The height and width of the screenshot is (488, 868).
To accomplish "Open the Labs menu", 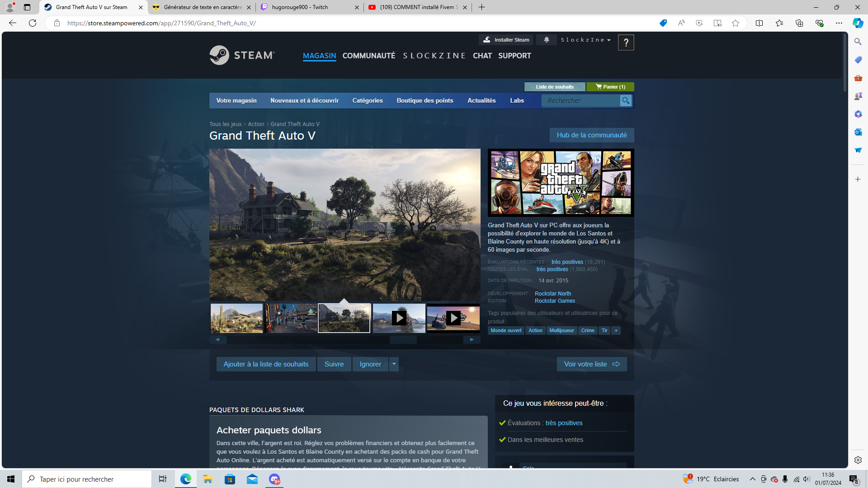I will coord(517,101).
